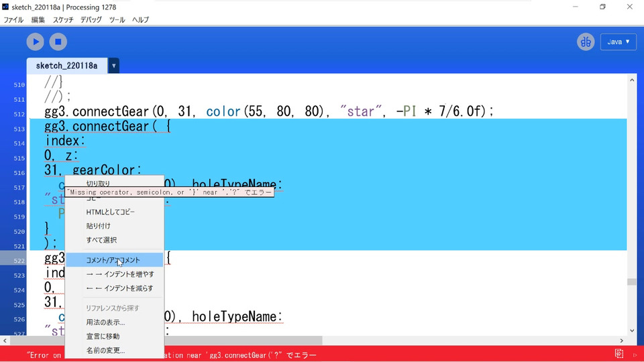Click the error message in the red status bar
Viewport: 644px width, 362px height.
[171, 355]
